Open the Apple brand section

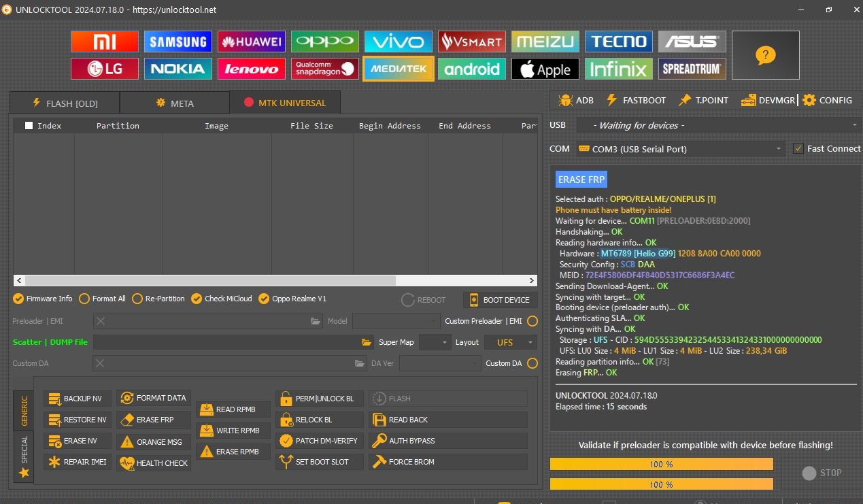(545, 69)
